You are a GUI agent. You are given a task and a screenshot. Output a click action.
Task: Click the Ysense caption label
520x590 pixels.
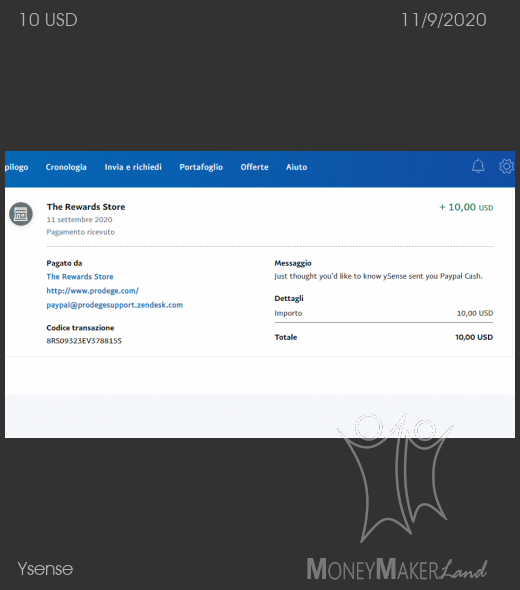[x=45, y=569]
